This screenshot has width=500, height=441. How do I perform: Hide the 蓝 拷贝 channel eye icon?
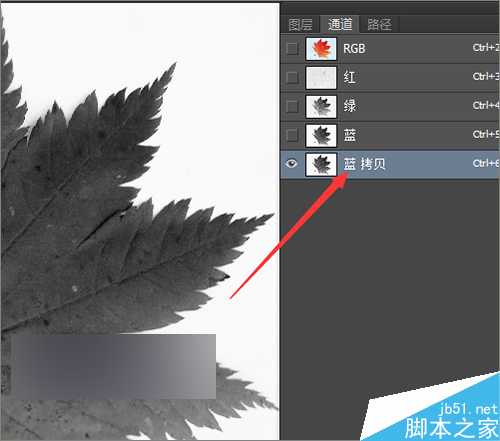[x=292, y=164]
